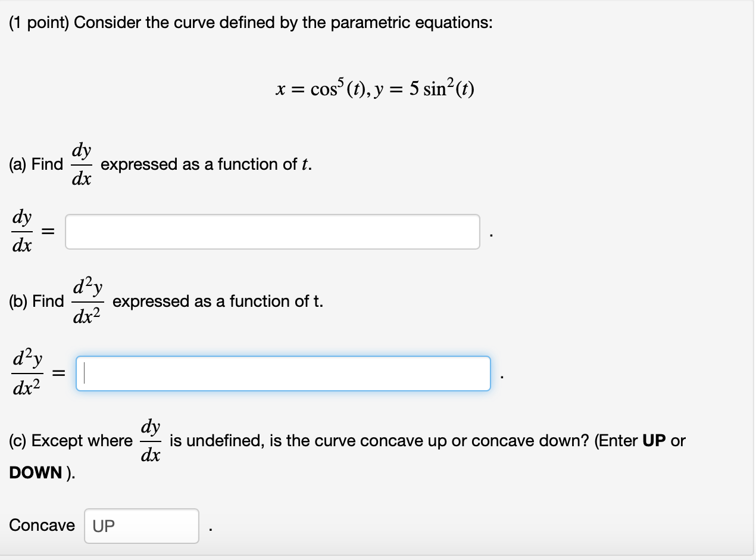
Task: Click the d²y/dx² fraction label beside second box
Action: click(x=26, y=373)
